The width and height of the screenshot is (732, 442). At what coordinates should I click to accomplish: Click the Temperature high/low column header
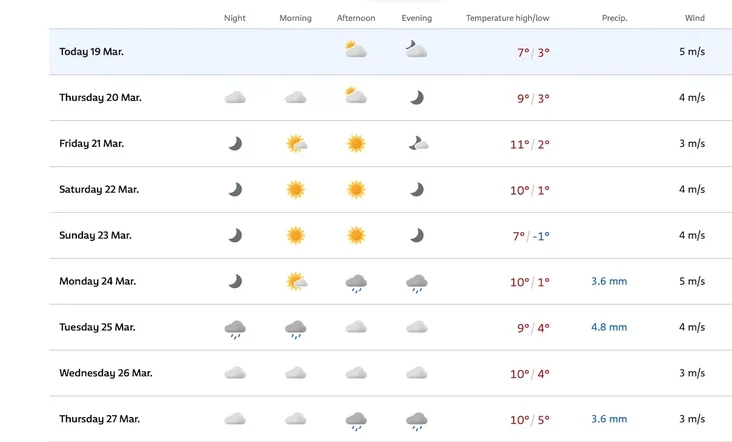(x=507, y=18)
